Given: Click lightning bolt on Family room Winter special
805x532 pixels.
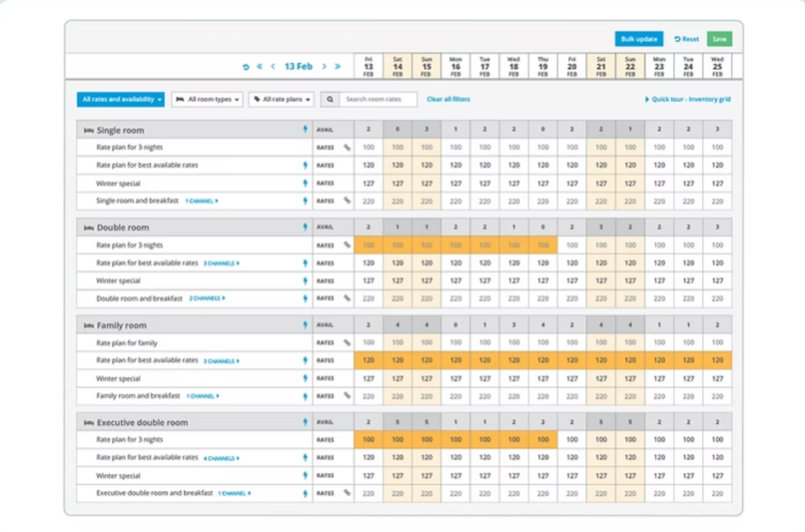Looking at the screenshot, I should (306, 378).
